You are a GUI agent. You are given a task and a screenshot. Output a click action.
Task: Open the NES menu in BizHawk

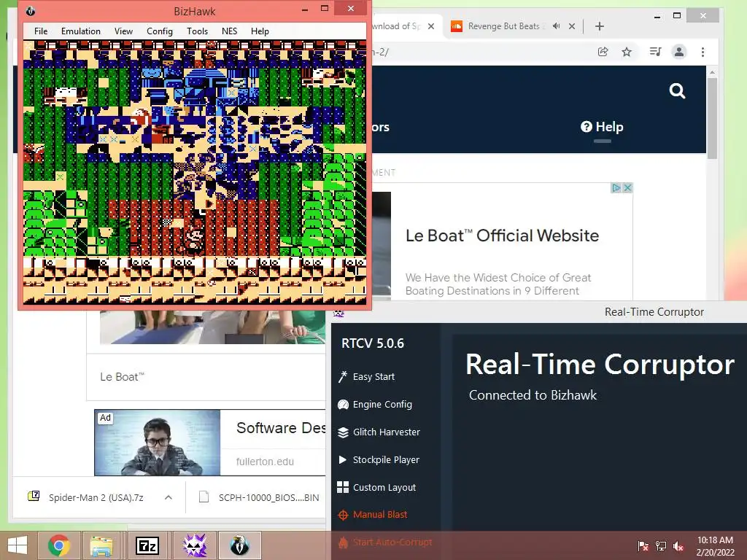tap(229, 31)
